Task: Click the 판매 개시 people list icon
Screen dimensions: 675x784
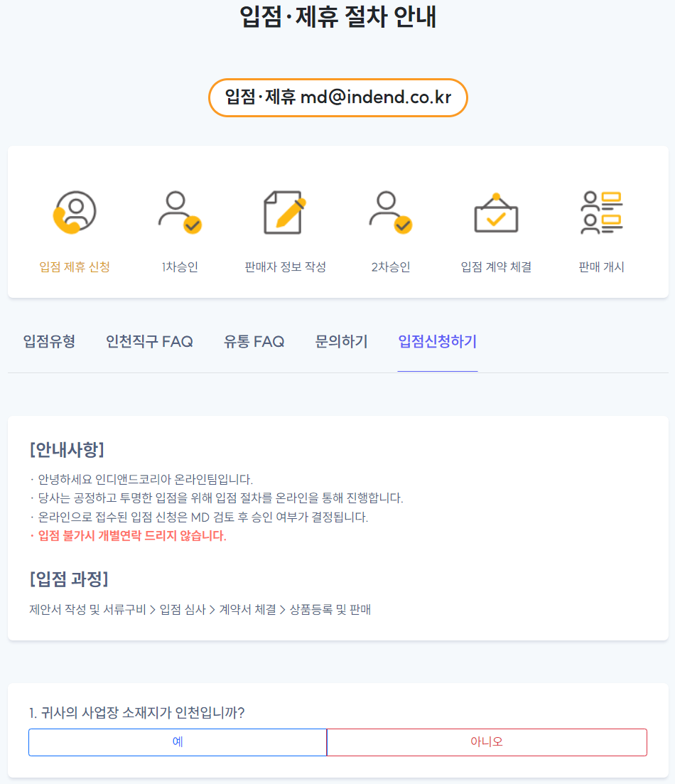Action: click(x=602, y=213)
